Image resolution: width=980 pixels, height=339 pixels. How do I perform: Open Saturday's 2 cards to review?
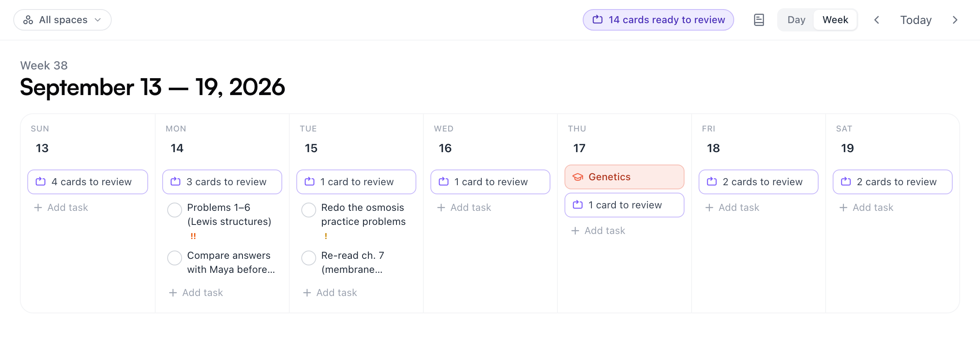[x=893, y=182]
